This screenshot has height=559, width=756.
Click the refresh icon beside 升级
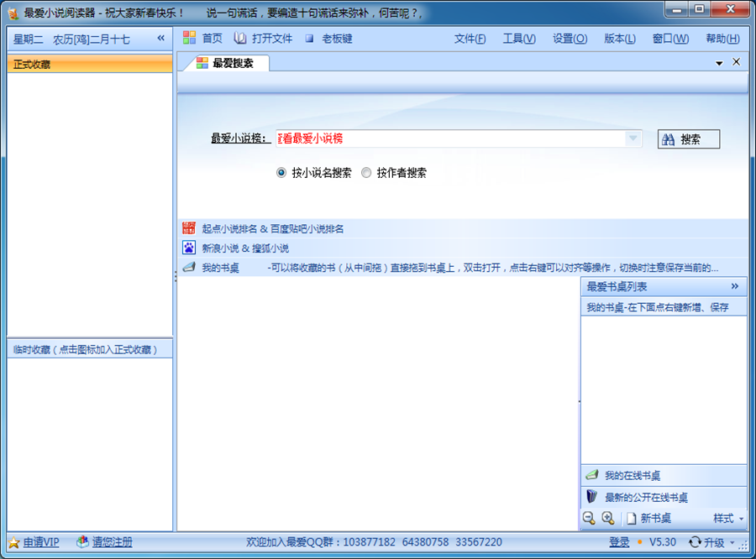(695, 542)
